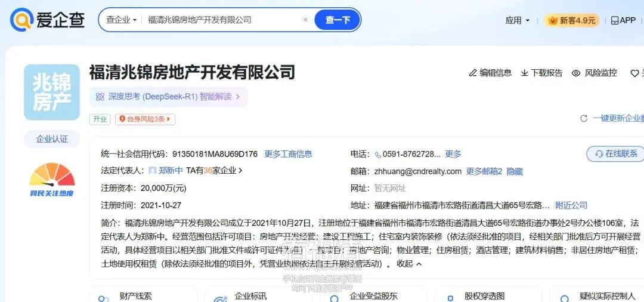Click the 风险监控 eye icon
The width and height of the screenshot is (644, 302).
click(x=576, y=73)
